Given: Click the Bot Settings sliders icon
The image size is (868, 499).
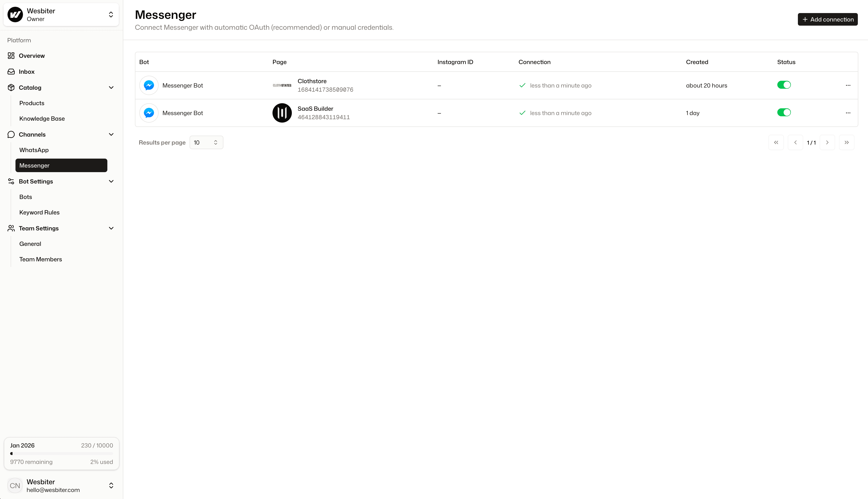Looking at the screenshot, I should (x=11, y=181).
